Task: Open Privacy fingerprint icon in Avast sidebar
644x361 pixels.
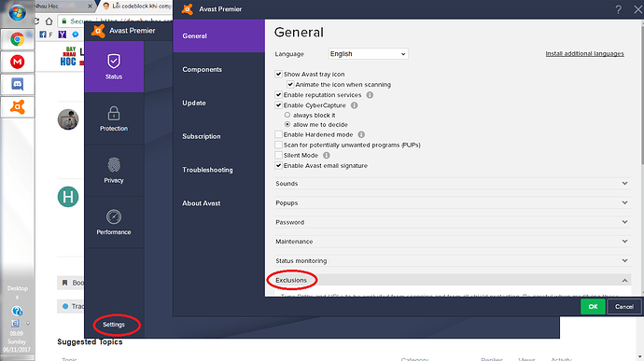Action: [114, 165]
